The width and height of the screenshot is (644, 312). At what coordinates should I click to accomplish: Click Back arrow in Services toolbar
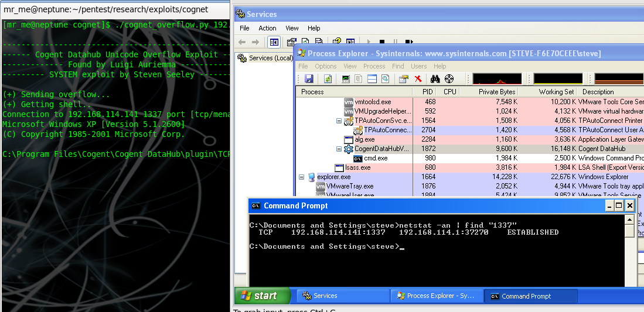pyautogui.click(x=243, y=42)
